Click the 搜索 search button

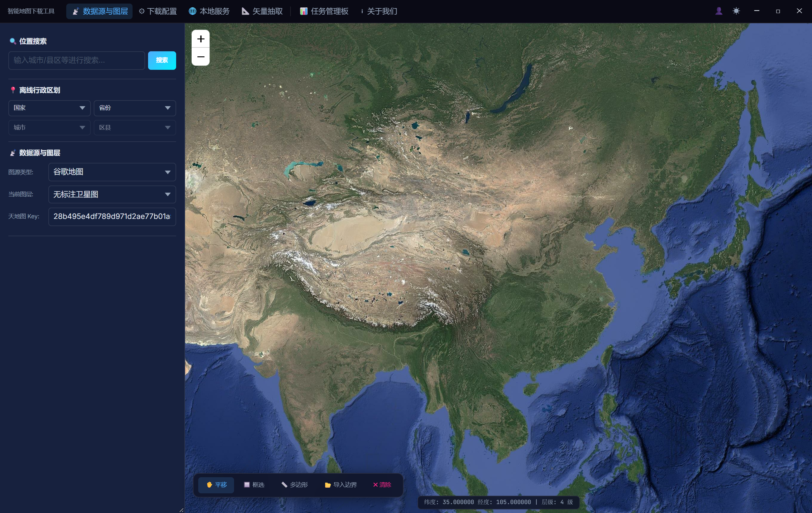(162, 60)
